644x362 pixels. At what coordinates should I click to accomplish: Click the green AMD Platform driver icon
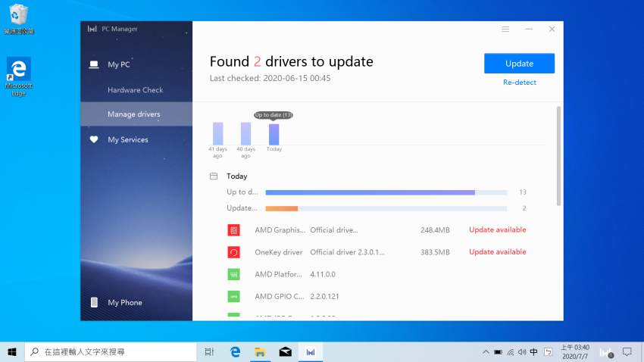[x=233, y=274]
